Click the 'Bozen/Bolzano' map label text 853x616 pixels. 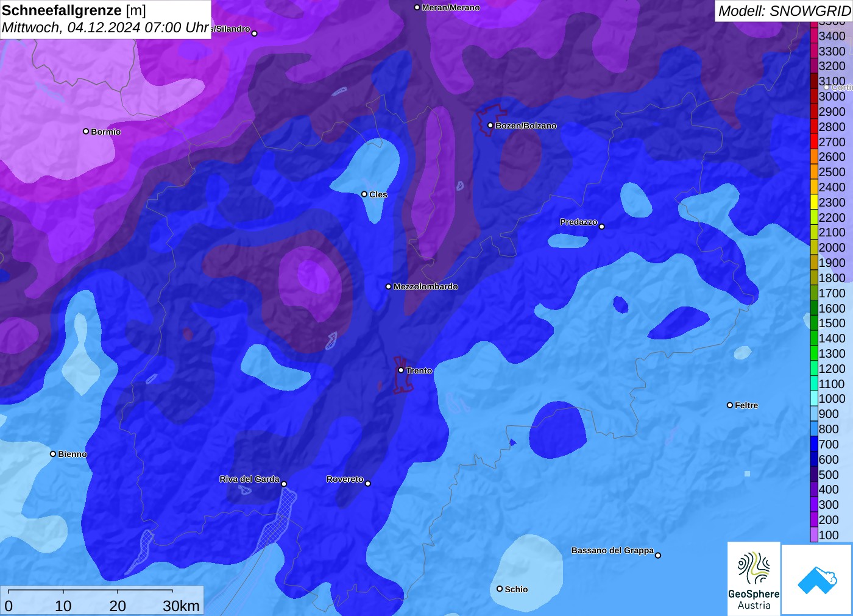pos(526,126)
